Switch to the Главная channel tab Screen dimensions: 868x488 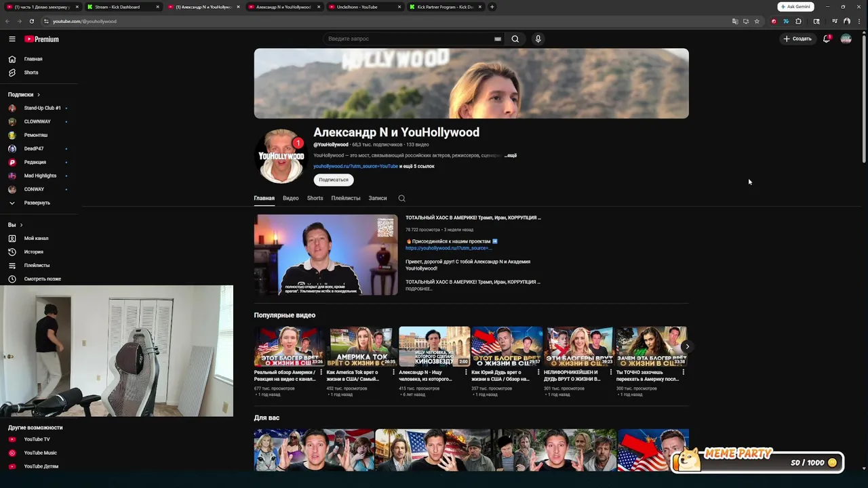tap(264, 198)
